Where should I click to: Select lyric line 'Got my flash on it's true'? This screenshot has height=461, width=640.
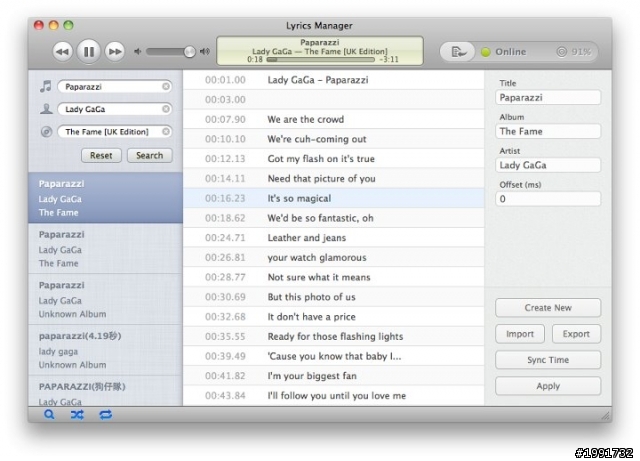click(x=333, y=158)
